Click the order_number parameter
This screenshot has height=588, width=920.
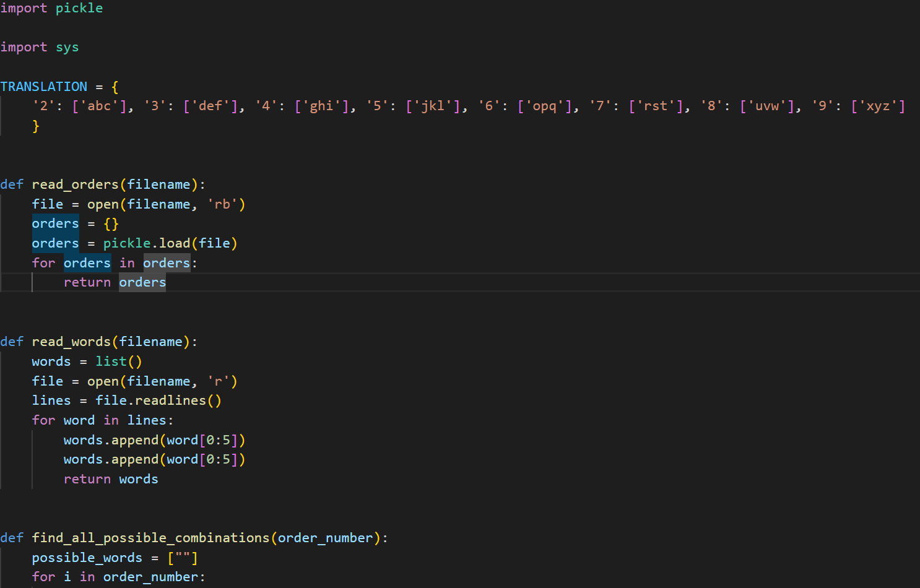[325, 537]
